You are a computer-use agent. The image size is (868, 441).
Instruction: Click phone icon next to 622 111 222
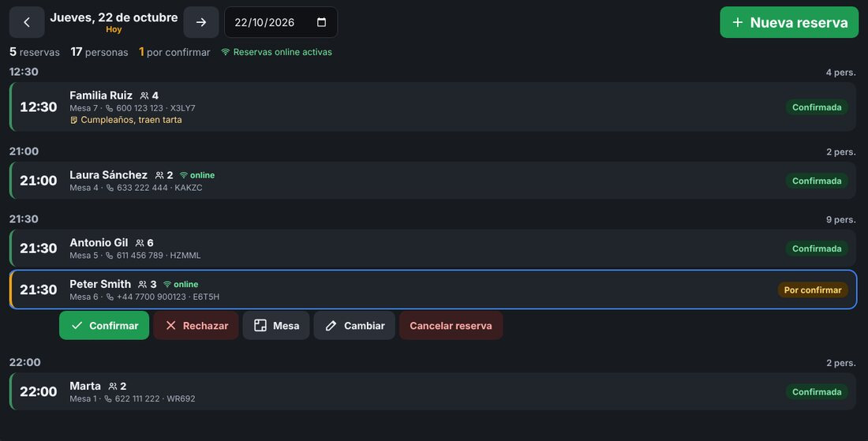click(108, 399)
